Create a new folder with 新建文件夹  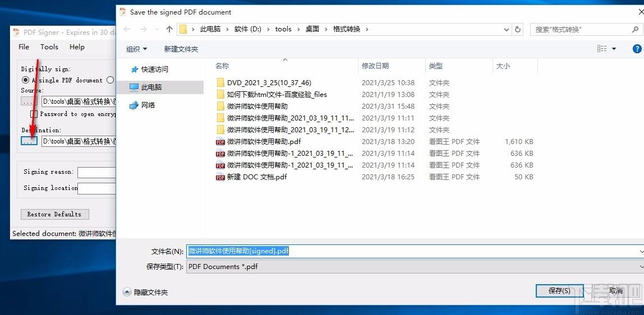coord(181,49)
